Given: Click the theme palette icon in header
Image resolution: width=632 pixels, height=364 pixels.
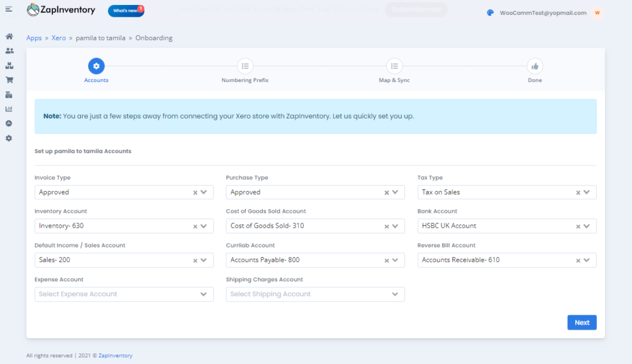Looking at the screenshot, I should click(490, 12).
